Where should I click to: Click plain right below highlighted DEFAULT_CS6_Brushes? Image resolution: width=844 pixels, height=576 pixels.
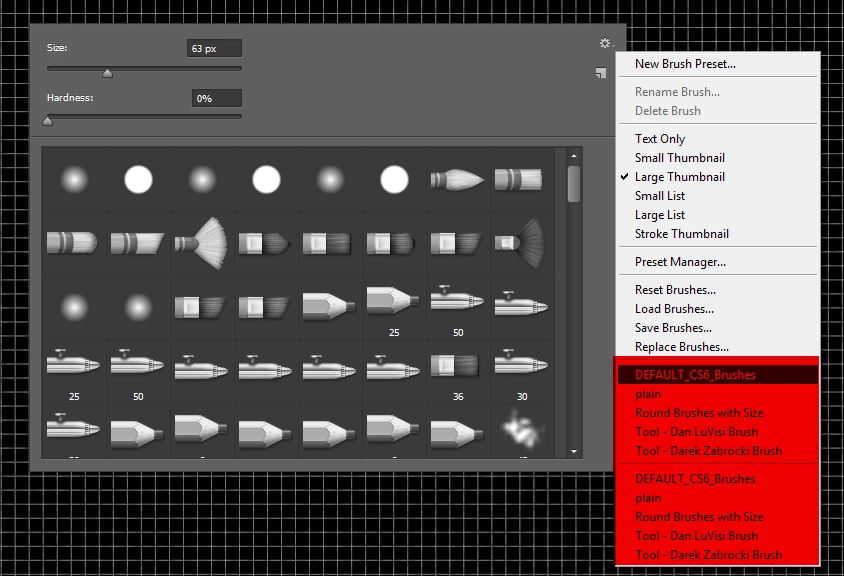[648, 394]
